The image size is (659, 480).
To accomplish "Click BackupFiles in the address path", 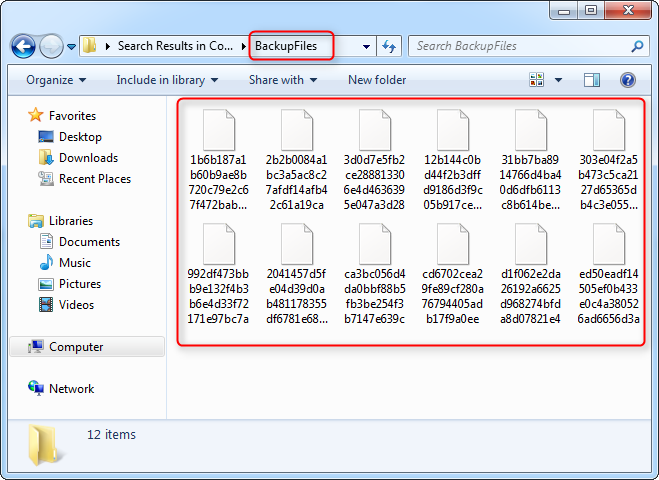I will tap(291, 46).
